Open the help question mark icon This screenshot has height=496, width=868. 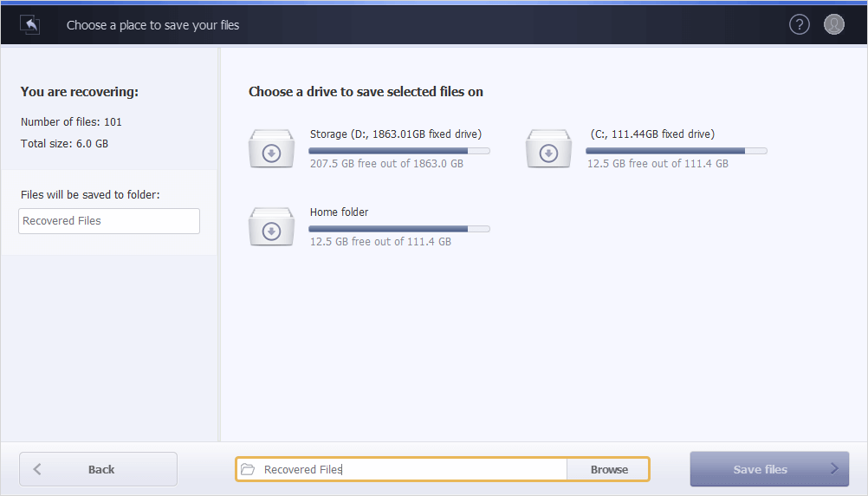(799, 24)
